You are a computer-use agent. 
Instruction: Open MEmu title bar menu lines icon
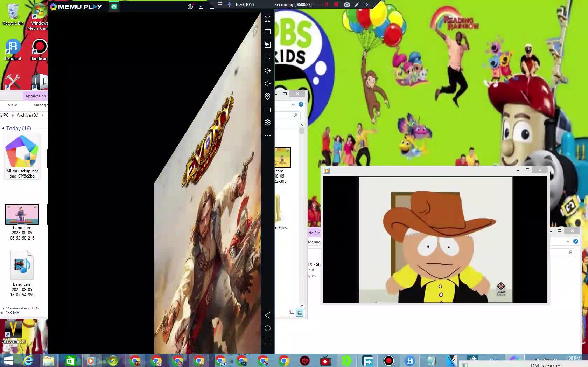click(211, 7)
